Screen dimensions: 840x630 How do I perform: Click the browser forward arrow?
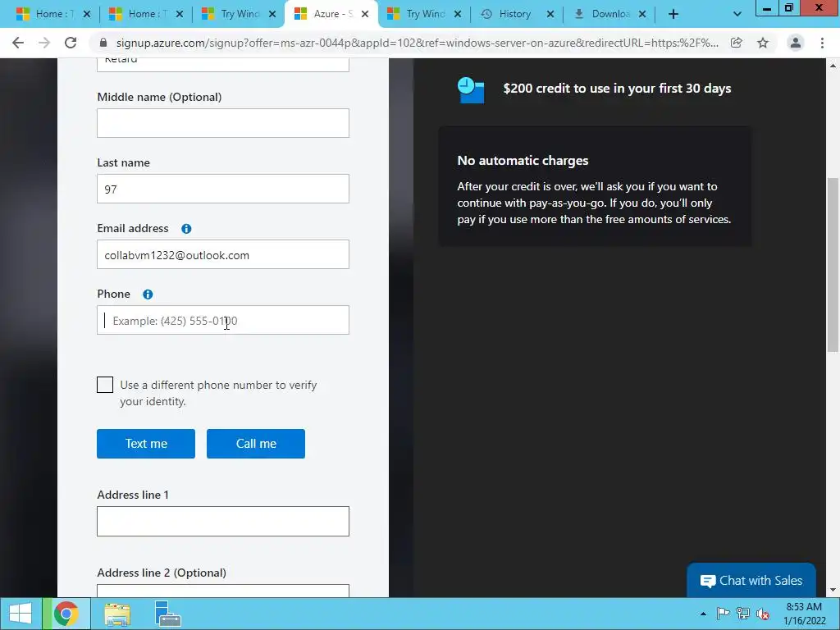coord(44,43)
